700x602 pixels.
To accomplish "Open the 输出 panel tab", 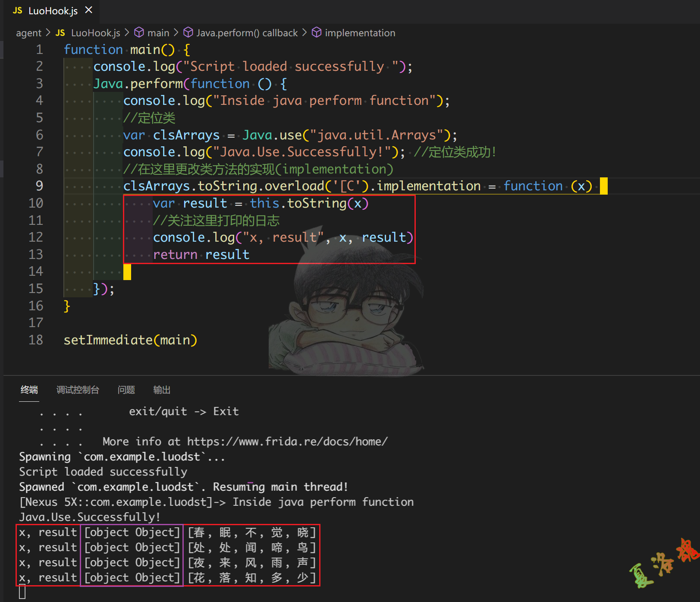I will tap(162, 390).
